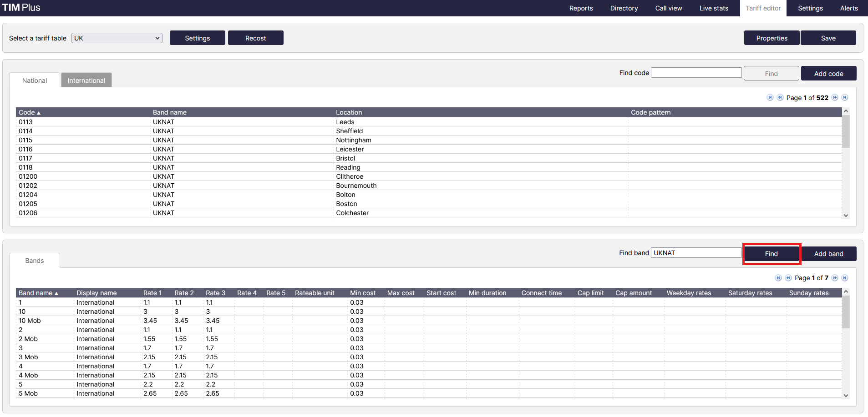Open the Reports menu
Screen dimensions: 868x417
click(581, 8)
